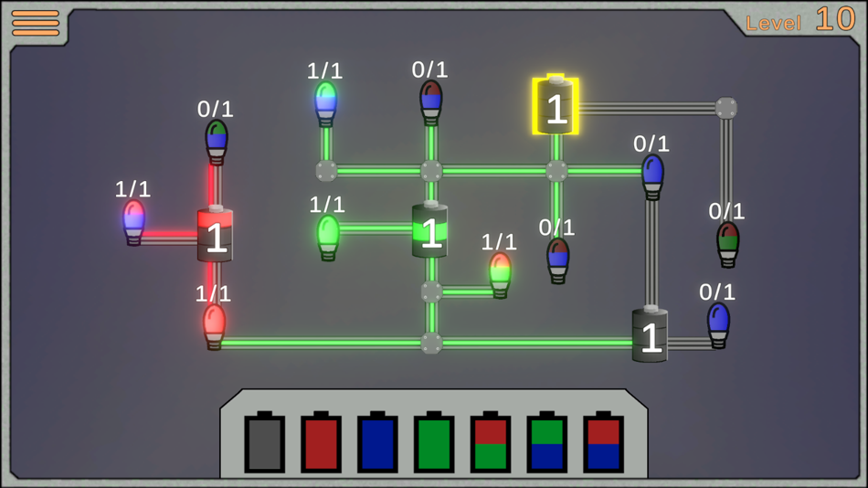Choose the green-over-blue battery in tray
Viewport: 868px width, 488px height.
tap(547, 442)
